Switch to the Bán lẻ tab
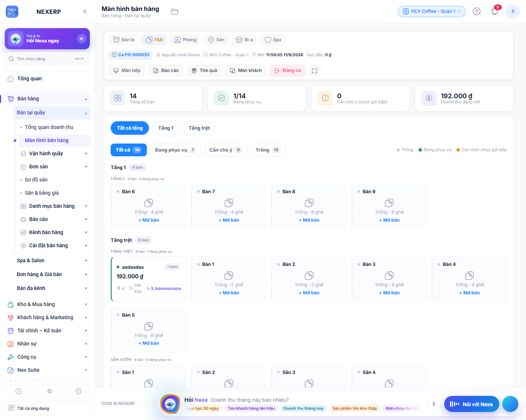This screenshot has width=526, height=420. point(124,40)
